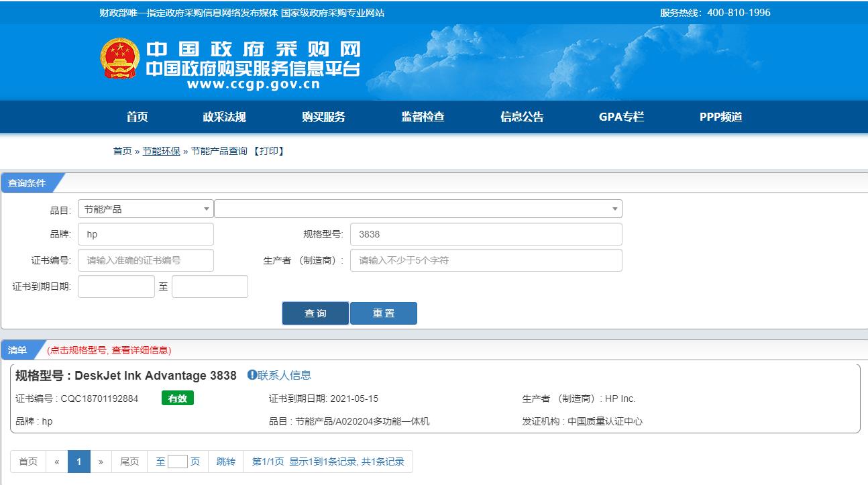Select the 查询条件 panel tab
This screenshot has height=485, width=868.
[27, 183]
